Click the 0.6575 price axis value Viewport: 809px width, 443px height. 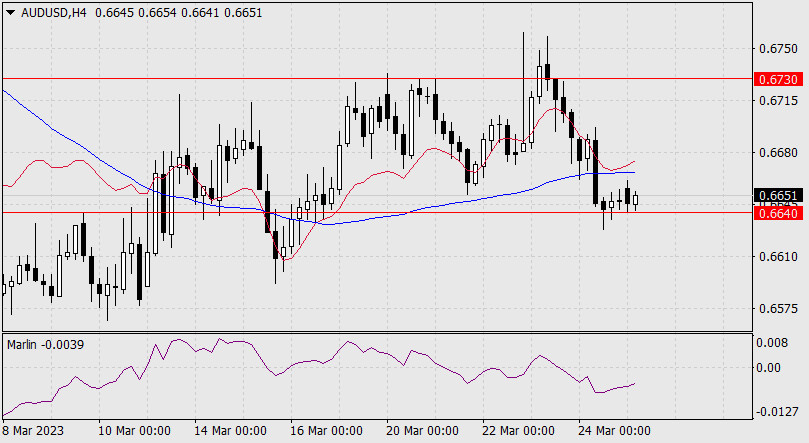pyautogui.click(x=777, y=310)
